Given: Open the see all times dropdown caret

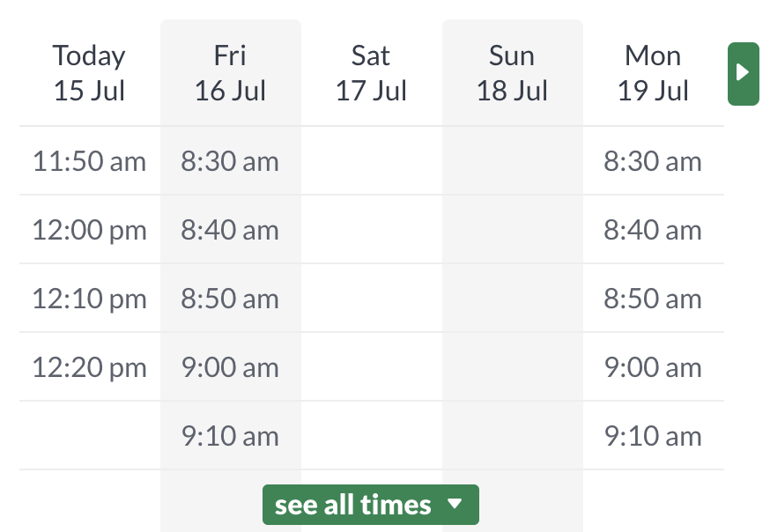Looking at the screenshot, I should click(455, 505).
